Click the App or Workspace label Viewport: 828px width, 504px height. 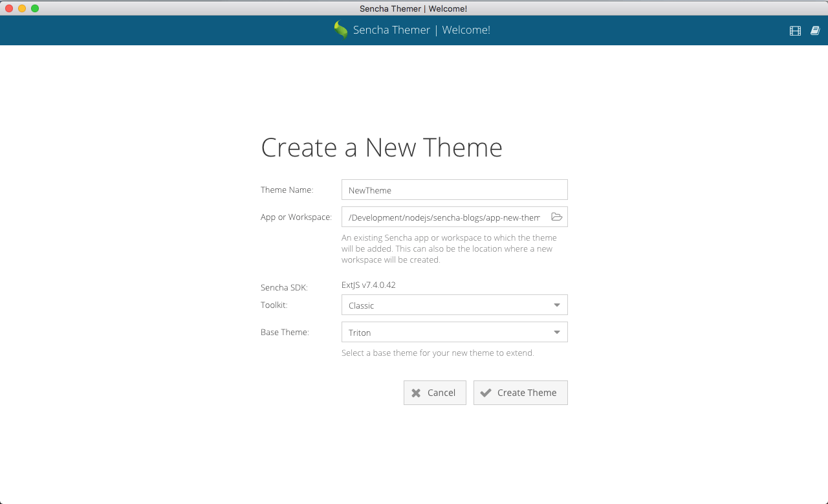tap(296, 217)
